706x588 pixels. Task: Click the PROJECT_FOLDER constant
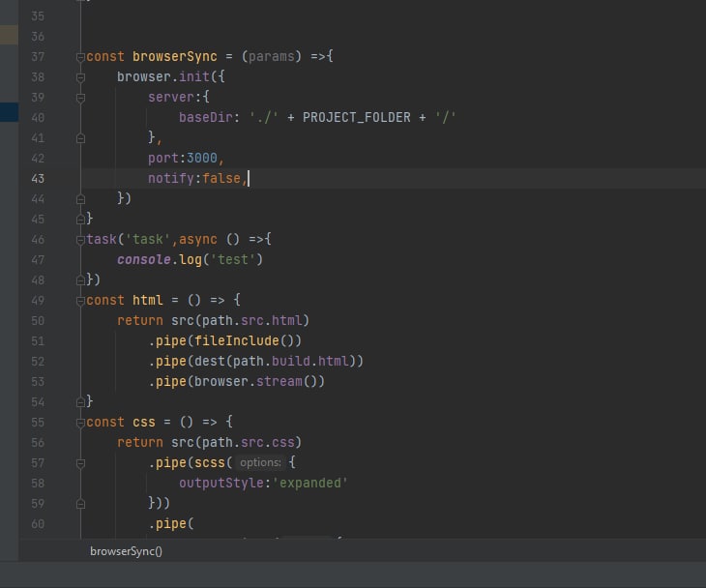357,118
